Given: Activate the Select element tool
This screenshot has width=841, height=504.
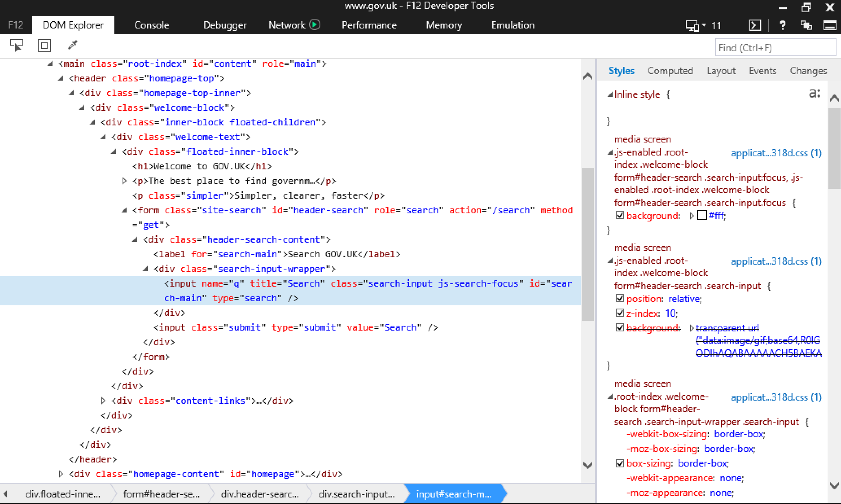Looking at the screenshot, I should [17, 45].
